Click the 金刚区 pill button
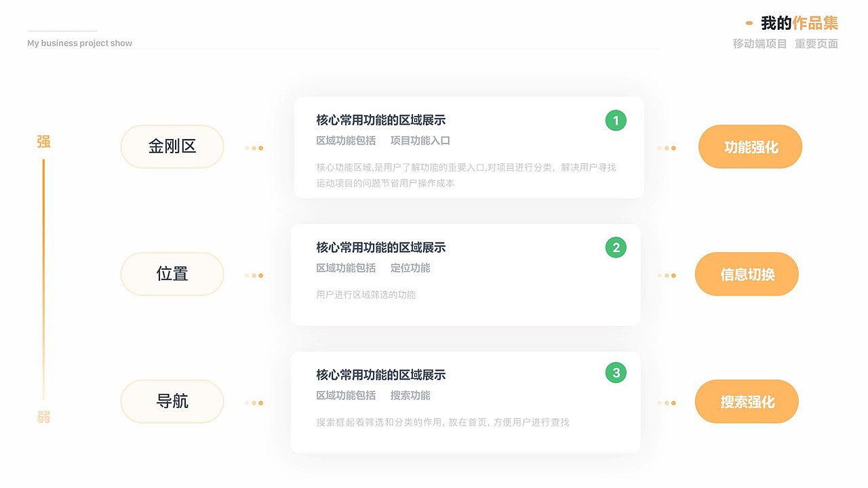Image resolution: width=868 pixels, height=488 pixels. click(x=172, y=146)
